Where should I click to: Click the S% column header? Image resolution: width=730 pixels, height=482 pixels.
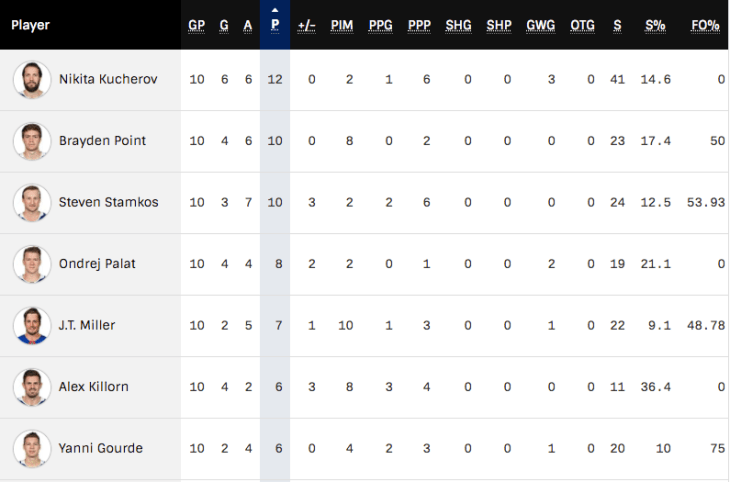click(655, 25)
